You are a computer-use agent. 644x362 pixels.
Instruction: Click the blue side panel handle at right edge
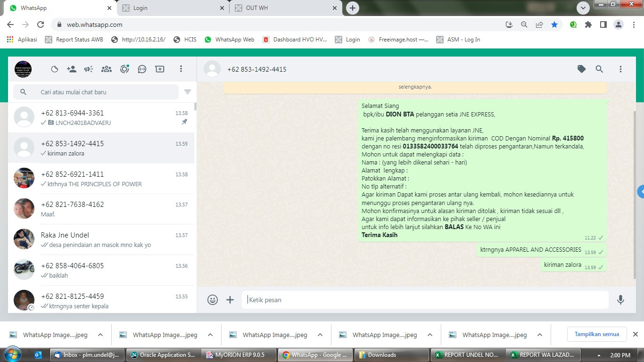pos(641,191)
